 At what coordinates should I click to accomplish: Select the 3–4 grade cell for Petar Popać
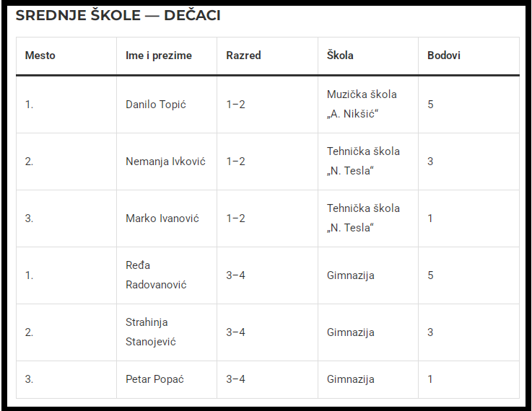tap(236, 379)
